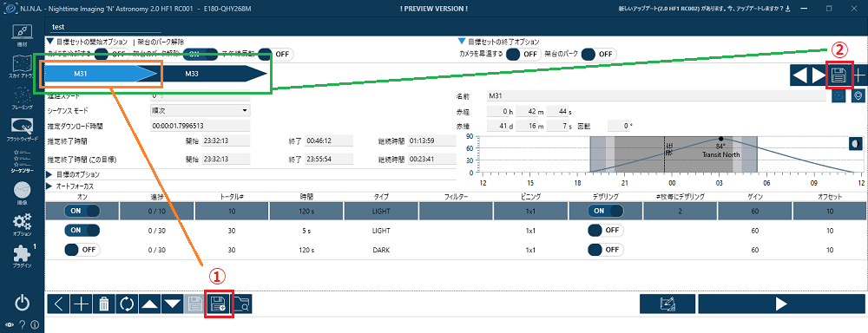Click the target name field M31
This screenshot has width=868, height=333.
coord(657,95)
